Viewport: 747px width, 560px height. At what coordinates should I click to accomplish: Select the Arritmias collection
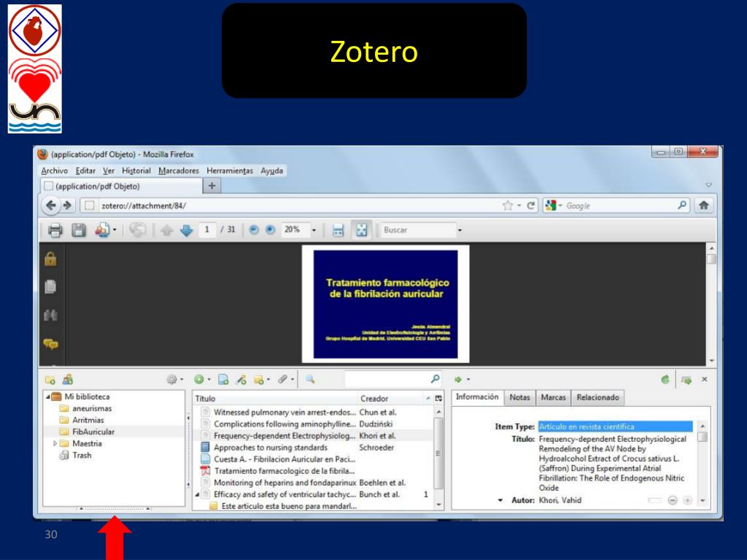(x=88, y=420)
